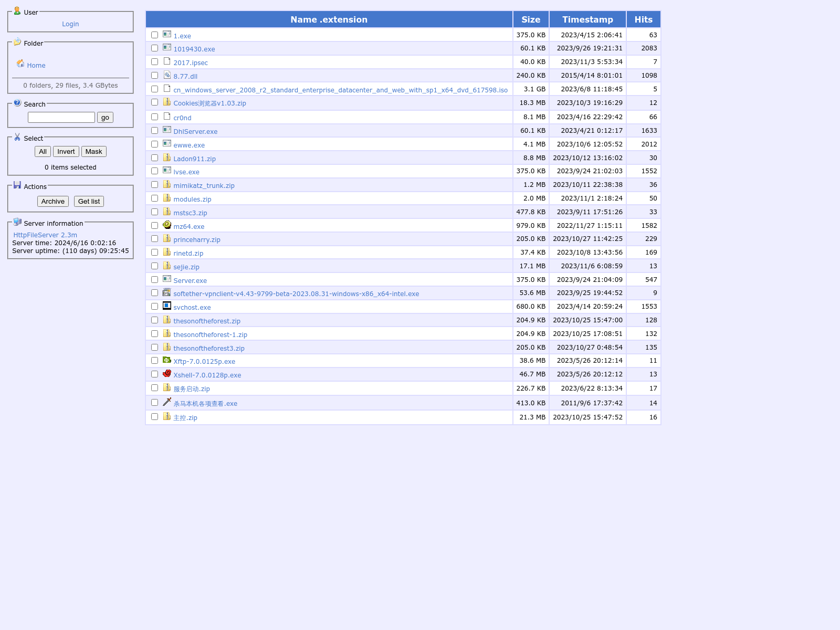Check the box for 1.exe
The width and height of the screenshot is (840, 630).
154,35
